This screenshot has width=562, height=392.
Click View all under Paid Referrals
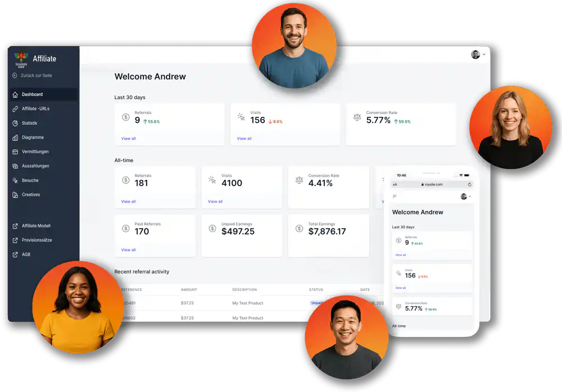point(128,250)
